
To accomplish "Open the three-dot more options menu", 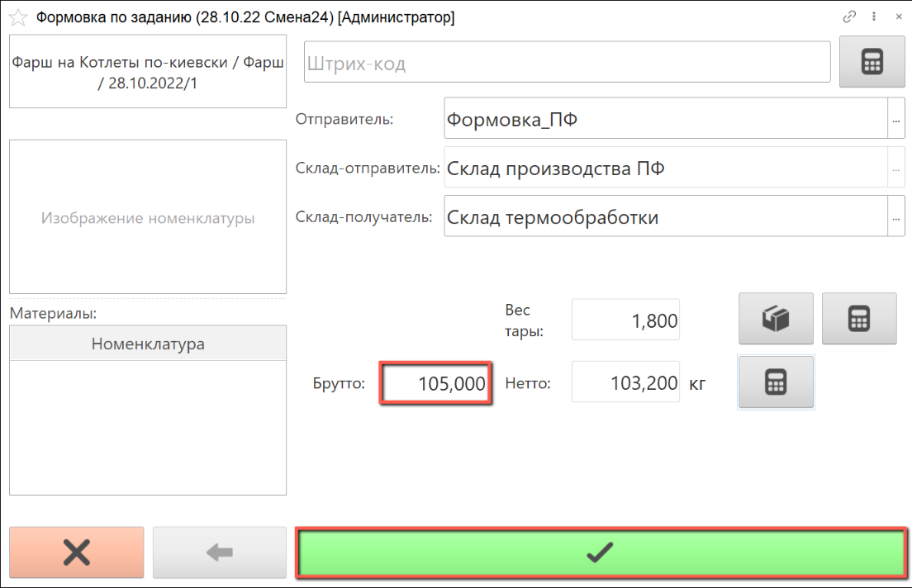I will click(873, 17).
